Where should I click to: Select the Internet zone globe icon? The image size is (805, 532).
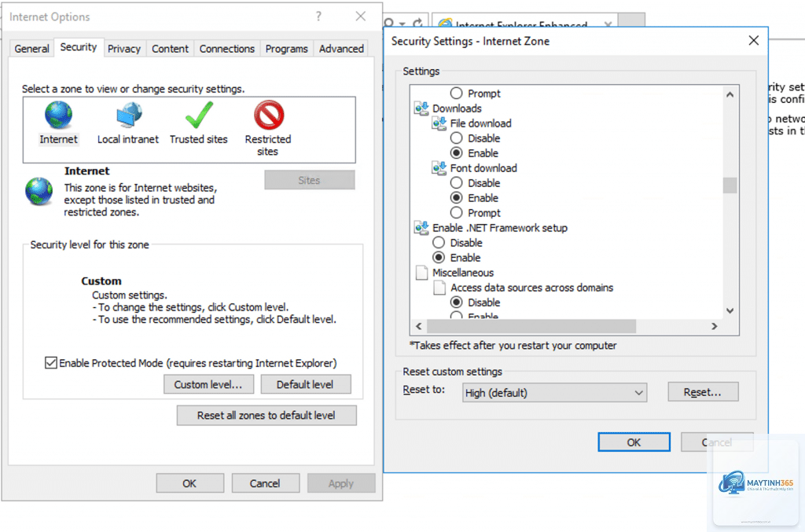click(x=58, y=115)
